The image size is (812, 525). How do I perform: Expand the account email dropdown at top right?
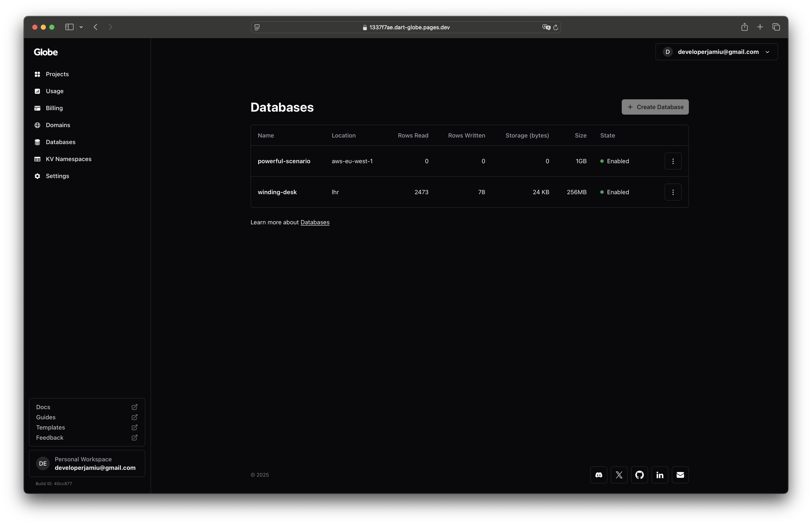click(x=716, y=52)
